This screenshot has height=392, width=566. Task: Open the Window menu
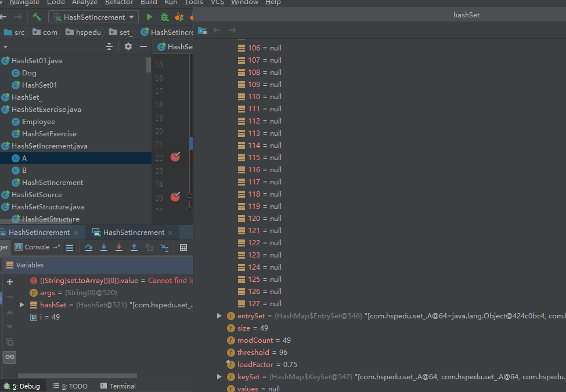tap(244, 2)
